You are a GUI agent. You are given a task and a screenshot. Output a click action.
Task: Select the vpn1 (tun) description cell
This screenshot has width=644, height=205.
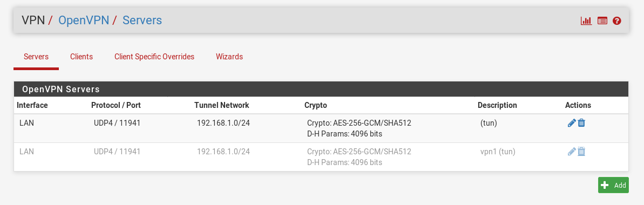click(497, 152)
